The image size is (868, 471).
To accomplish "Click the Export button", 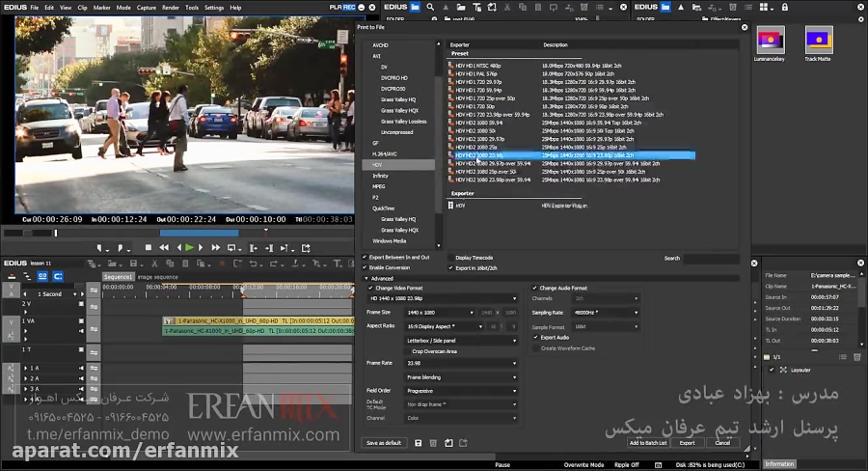I will [x=687, y=443].
